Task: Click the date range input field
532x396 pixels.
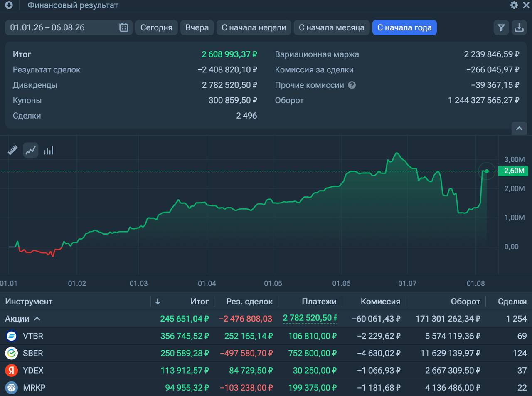Action: [69, 27]
